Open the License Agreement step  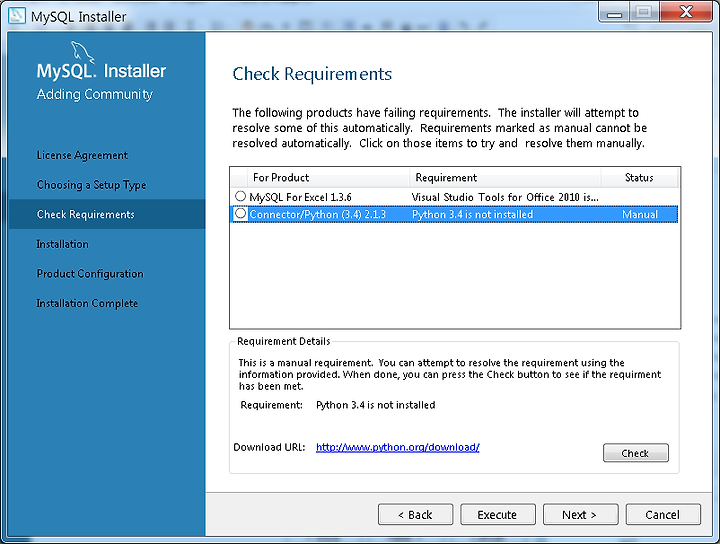[82, 156]
